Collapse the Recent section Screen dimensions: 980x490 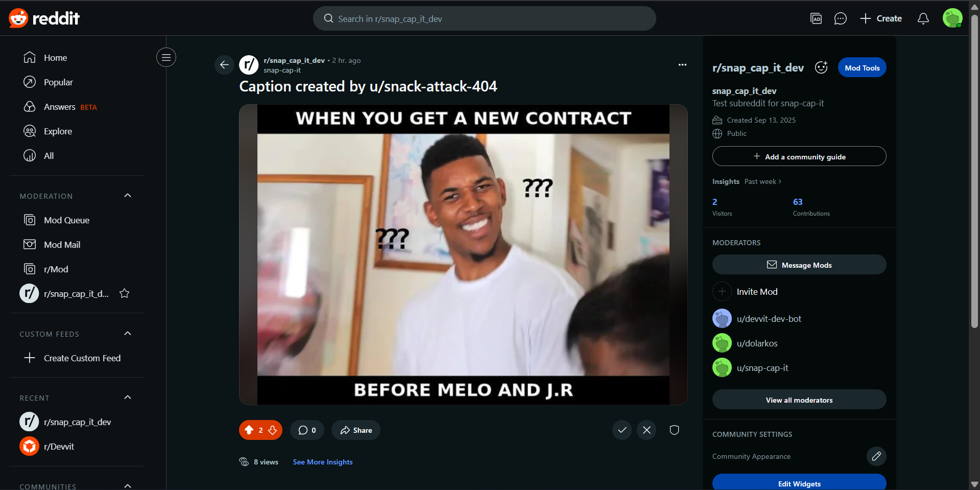point(128,398)
